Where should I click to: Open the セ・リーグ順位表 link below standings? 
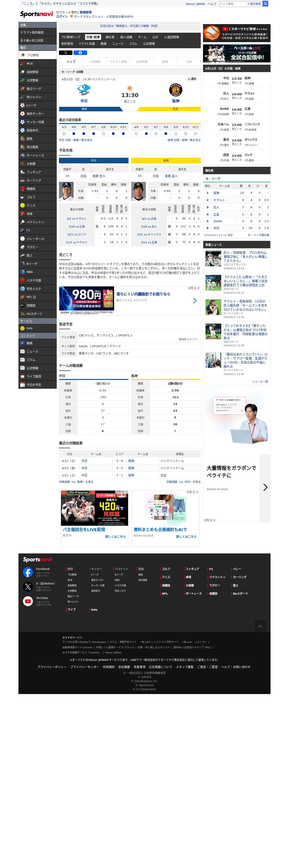pyautogui.click(x=258, y=235)
